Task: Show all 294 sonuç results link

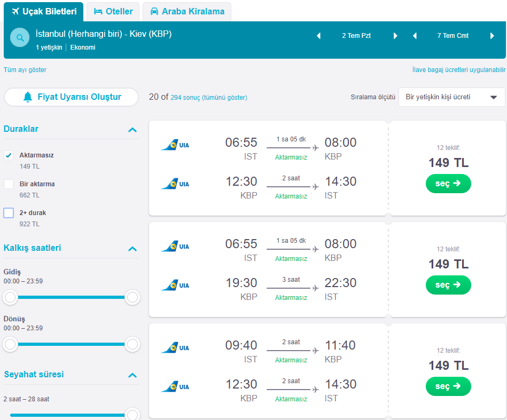Action: point(208,97)
